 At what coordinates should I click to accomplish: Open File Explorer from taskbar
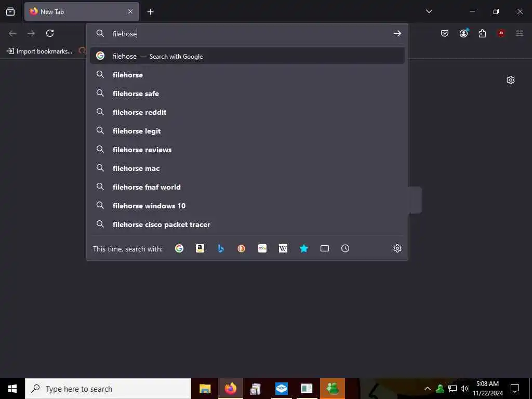click(205, 389)
